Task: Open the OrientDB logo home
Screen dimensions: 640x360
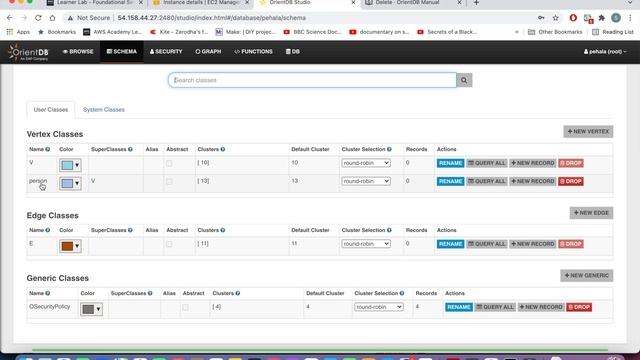Action: tap(29, 52)
